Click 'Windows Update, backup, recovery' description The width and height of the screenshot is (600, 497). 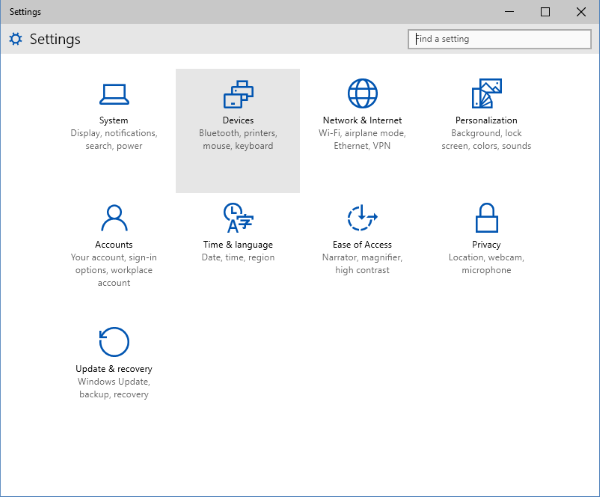(x=114, y=388)
